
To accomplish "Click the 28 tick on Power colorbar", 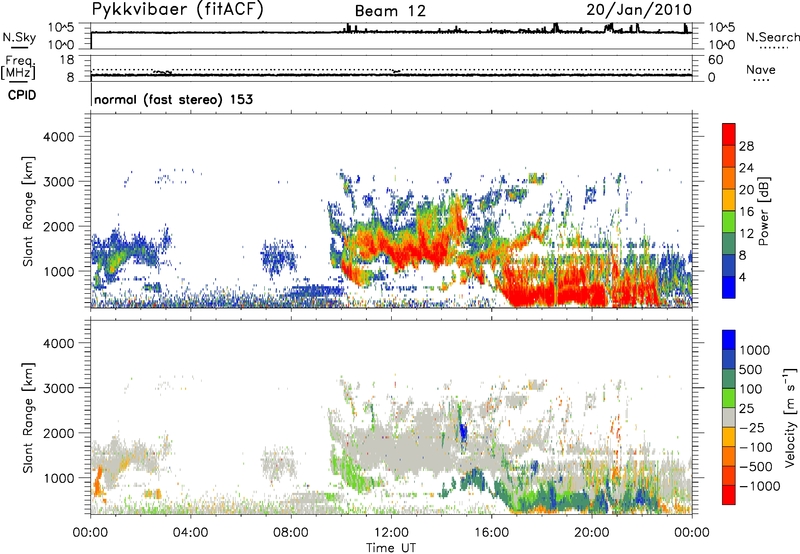I will coord(746,146).
